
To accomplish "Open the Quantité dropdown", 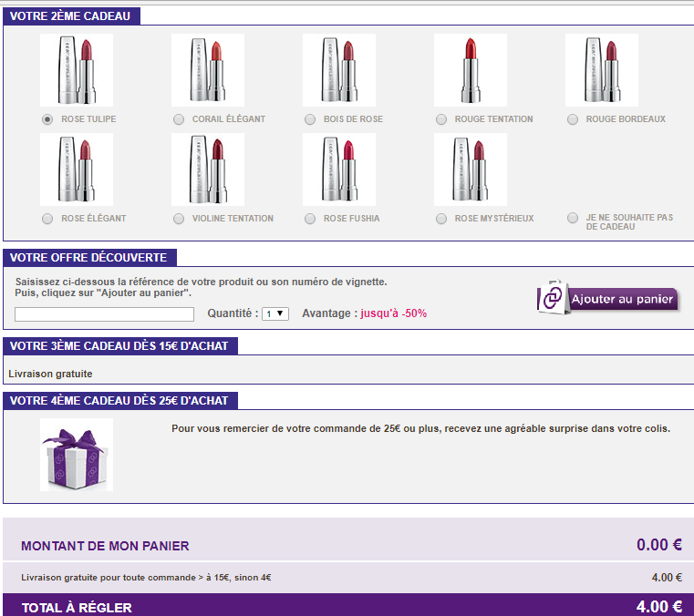I will (275, 313).
